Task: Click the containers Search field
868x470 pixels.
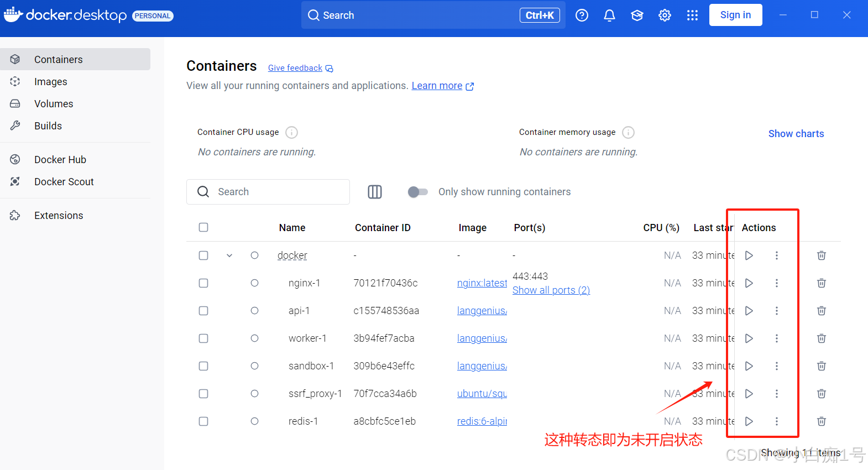Action: pos(268,192)
